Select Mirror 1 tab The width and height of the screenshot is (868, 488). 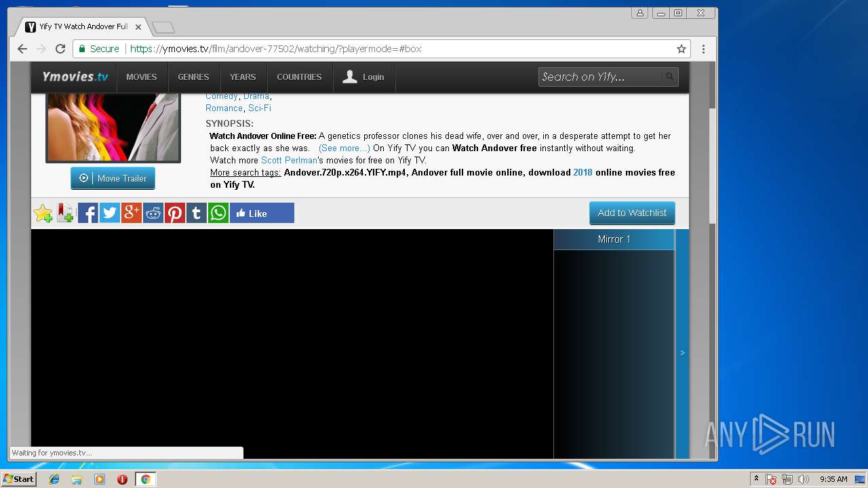614,239
